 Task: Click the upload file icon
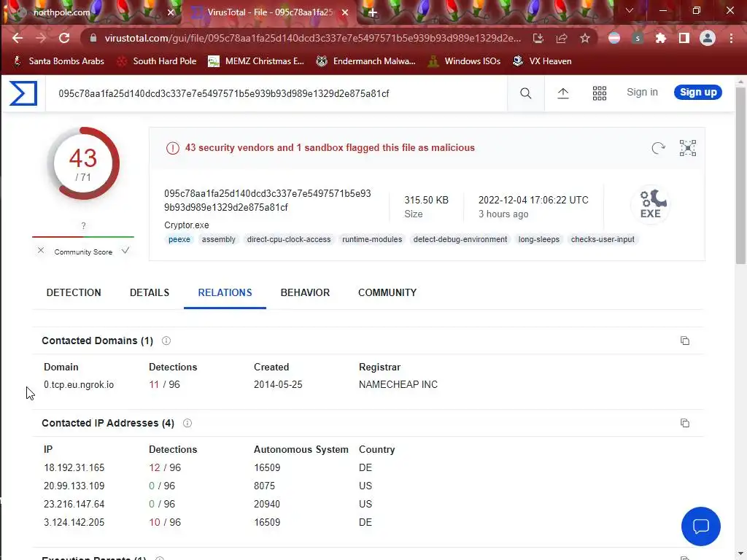point(563,93)
